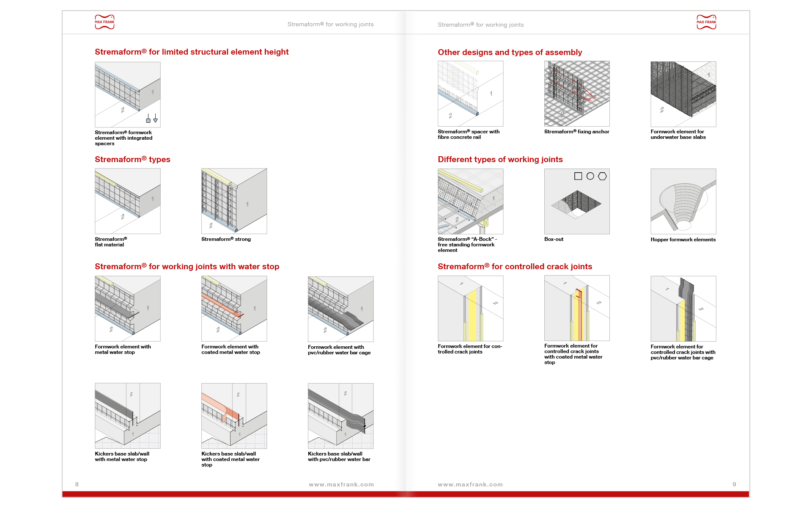Click caption 'Stremaform strong'
The height and width of the screenshot is (508, 812).
[x=226, y=239]
